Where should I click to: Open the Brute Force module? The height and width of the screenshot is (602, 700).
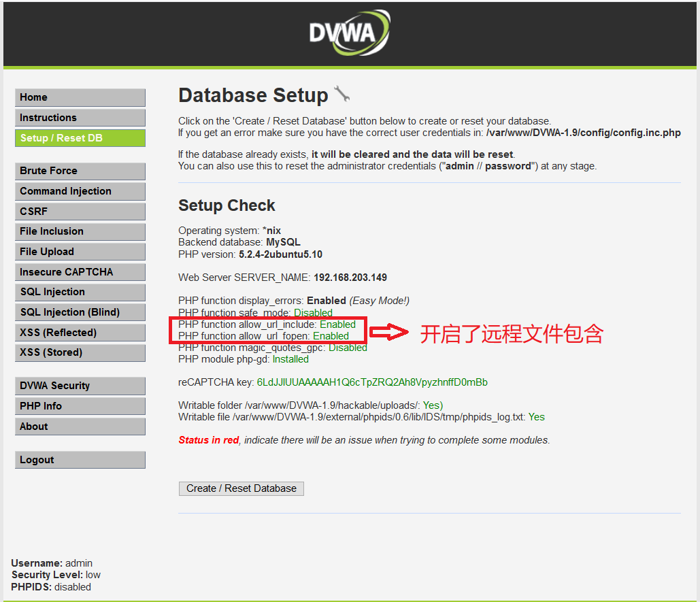tap(80, 171)
